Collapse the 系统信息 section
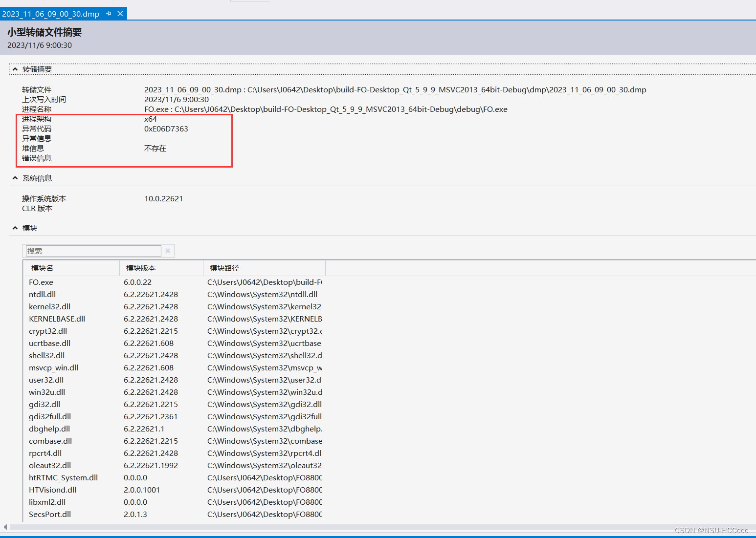 pos(15,177)
